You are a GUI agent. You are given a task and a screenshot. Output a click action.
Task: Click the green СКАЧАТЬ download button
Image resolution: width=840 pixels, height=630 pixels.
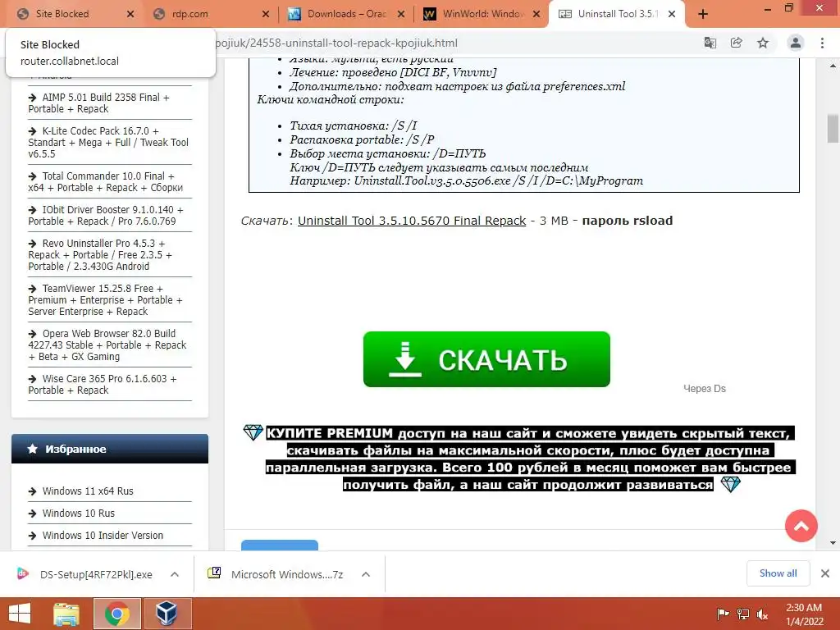click(x=486, y=359)
